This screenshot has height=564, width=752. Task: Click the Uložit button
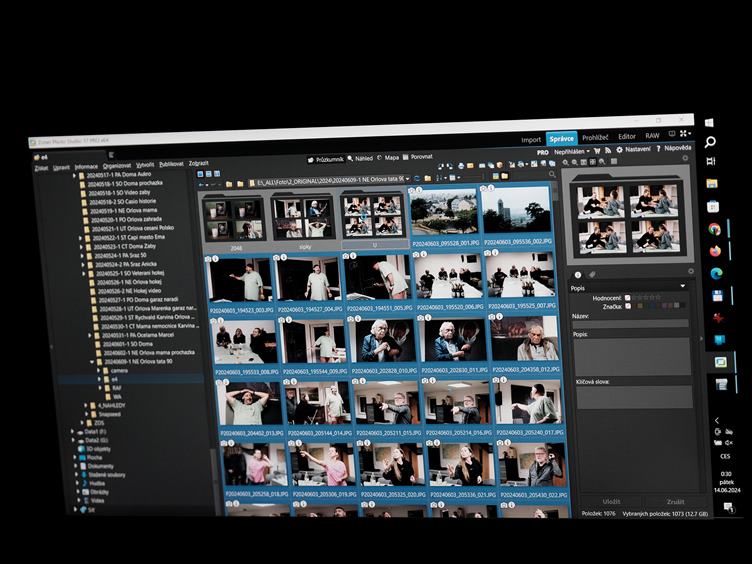tap(611, 502)
